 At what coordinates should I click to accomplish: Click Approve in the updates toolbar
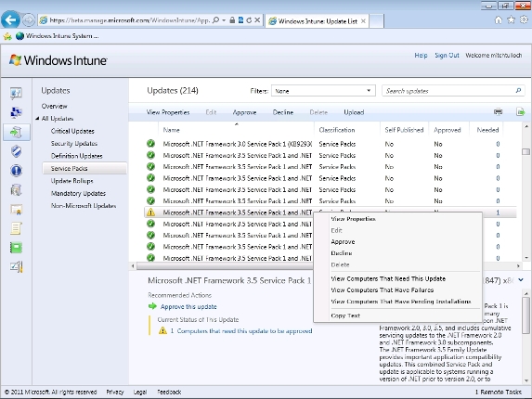pyautogui.click(x=244, y=112)
